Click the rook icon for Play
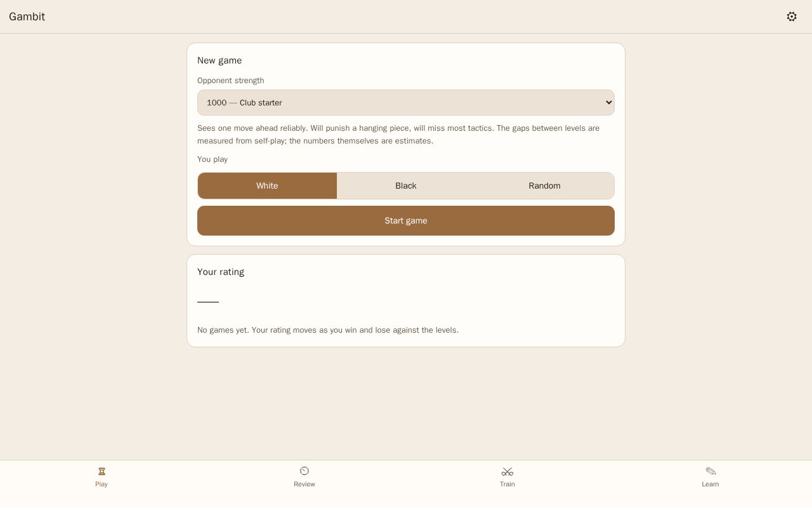The height and width of the screenshot is (508, 812). click(x=101, y=471)
